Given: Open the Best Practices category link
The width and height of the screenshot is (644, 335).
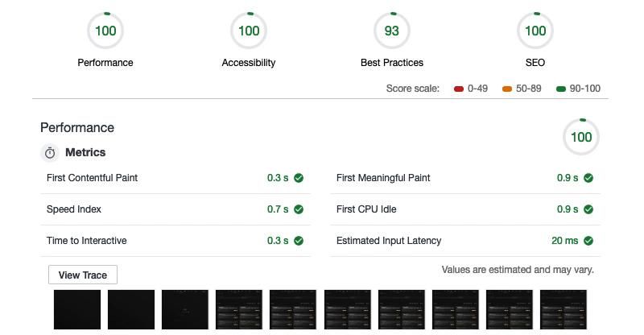Looking at the screenshot, I should point(392,63).
